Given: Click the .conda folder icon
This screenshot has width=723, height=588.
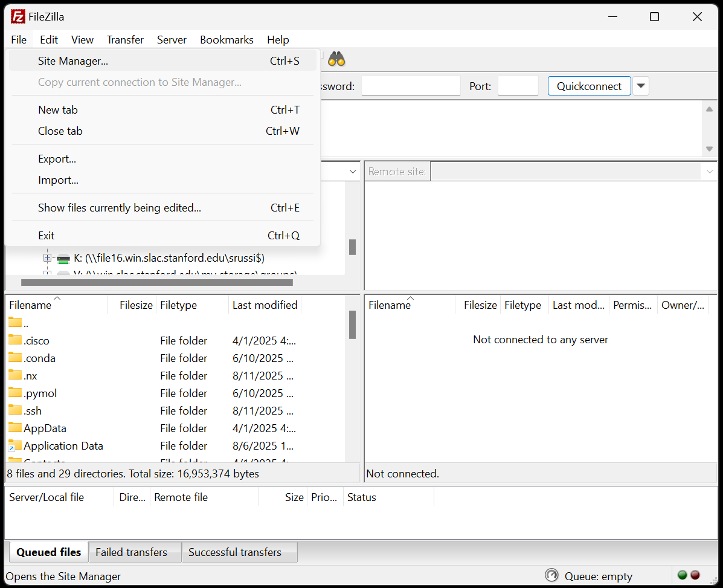Looking at the screenshot, I should pos(15,358).
